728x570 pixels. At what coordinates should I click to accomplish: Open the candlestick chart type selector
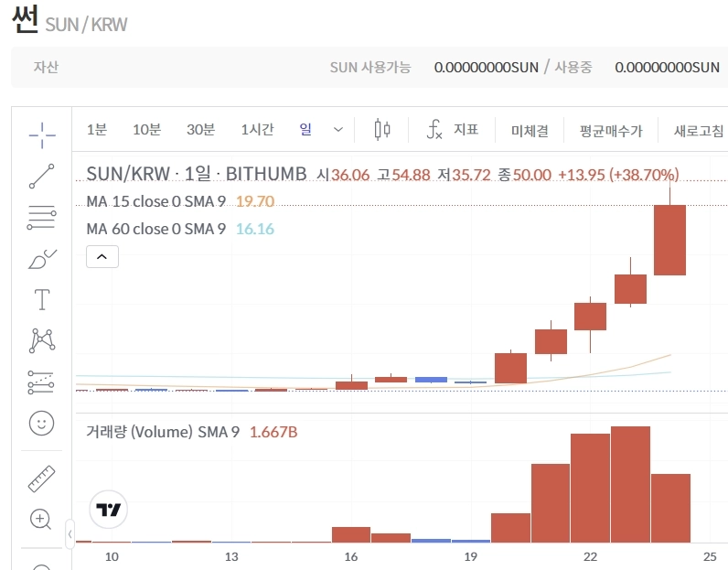coord(382,130)
